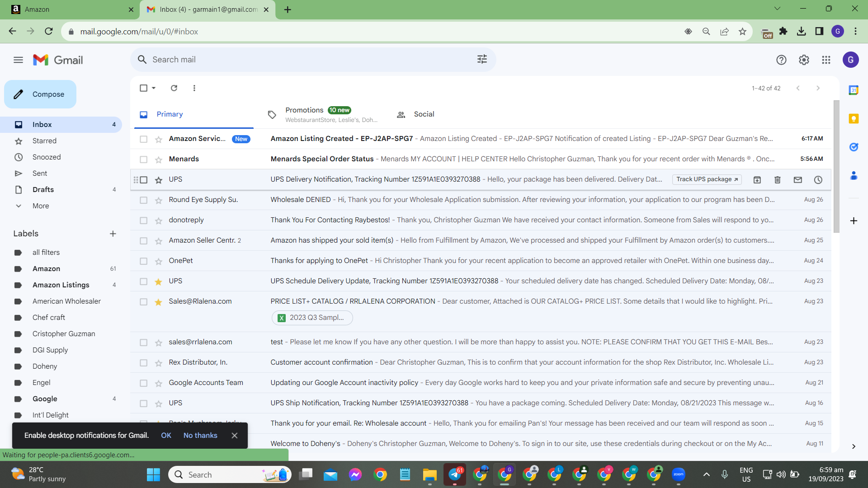Mark UPS Delivery Notification email as unread
The height and width of the screenshot is (488, 868).
pos(798,180)
